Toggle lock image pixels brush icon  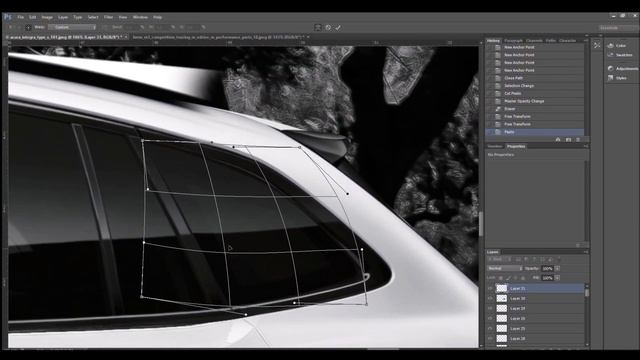[x=508, y=278]
